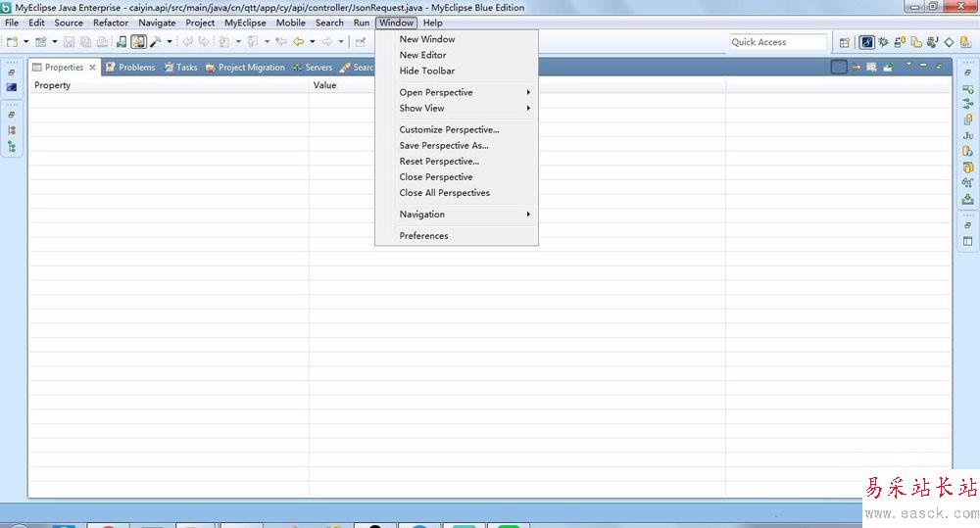Click the Print icon in the toolbar
Image resolution: width=980 pixels, height=528 pixels.
102,42
